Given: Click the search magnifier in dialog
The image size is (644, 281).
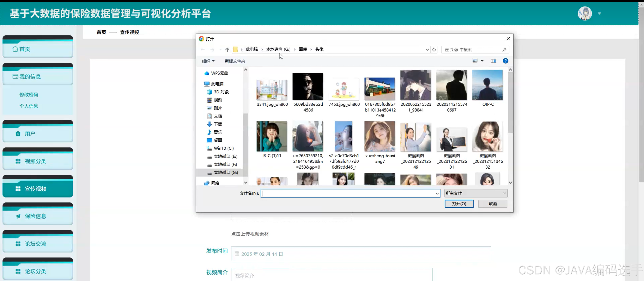Looking at the screenshot, I should tap(504, 49).
